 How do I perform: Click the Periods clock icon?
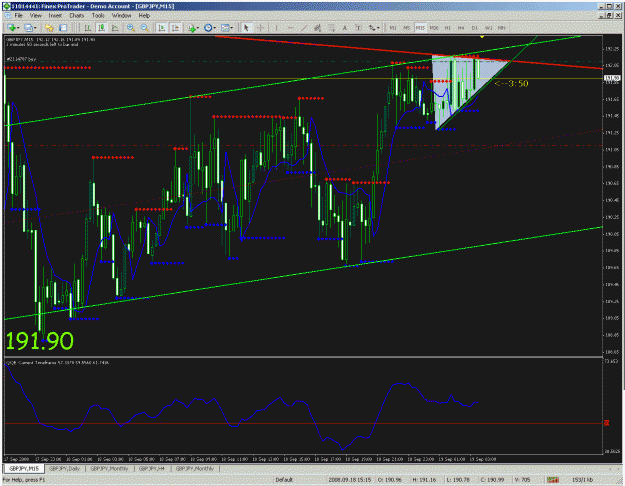coord(208,28)
